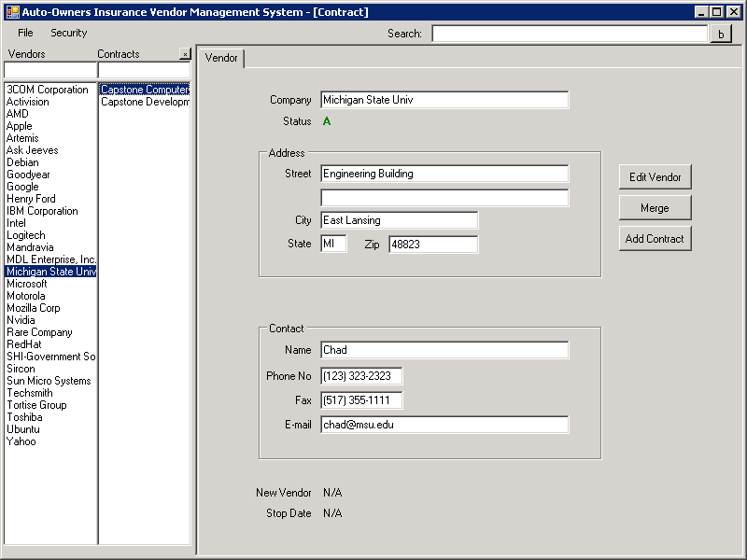The width and height of the screenshot is (747, 560).
Task: Switch to the Vendor tab
Action: 221,58
